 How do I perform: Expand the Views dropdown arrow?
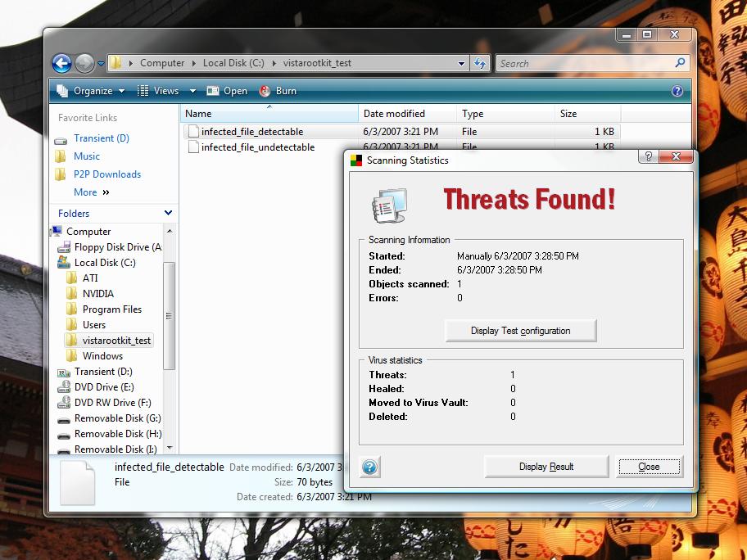(x=192, y=91)
